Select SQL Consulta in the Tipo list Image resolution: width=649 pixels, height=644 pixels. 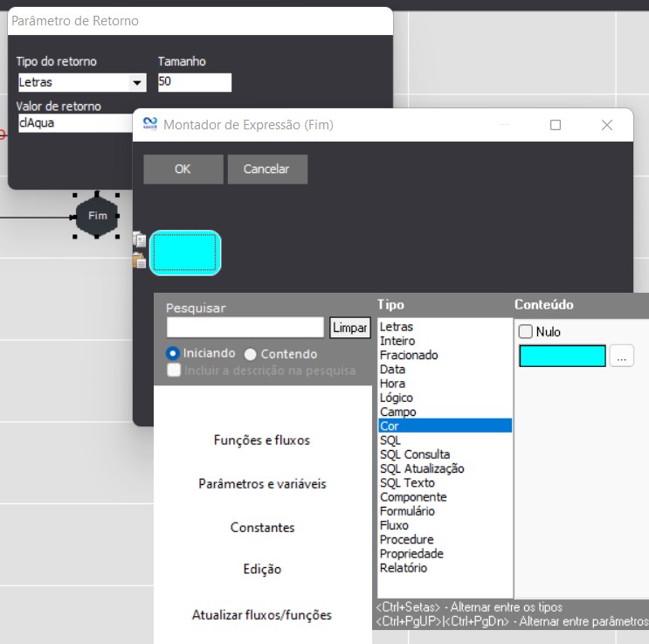415,454
